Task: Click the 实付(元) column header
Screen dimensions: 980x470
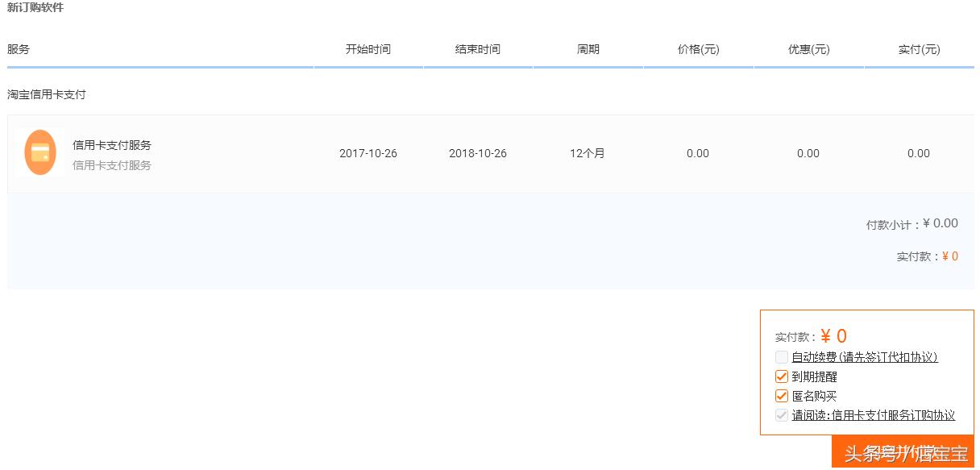Action: [918, 49]
